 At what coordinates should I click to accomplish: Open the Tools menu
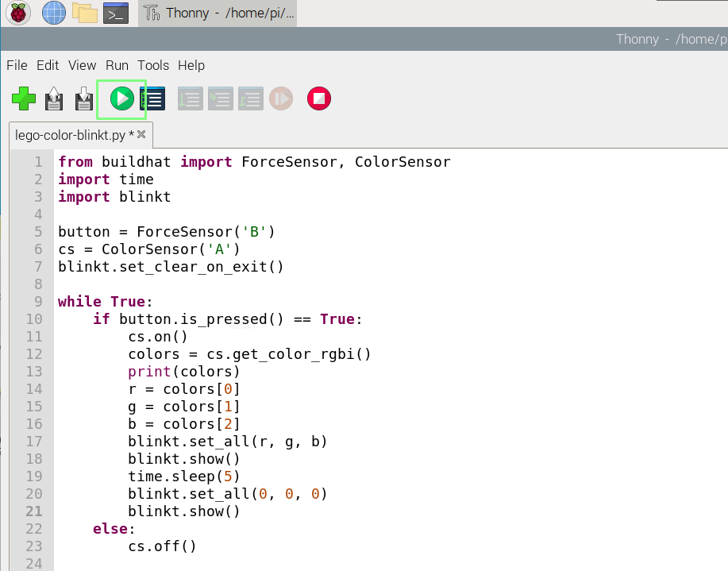152,65
